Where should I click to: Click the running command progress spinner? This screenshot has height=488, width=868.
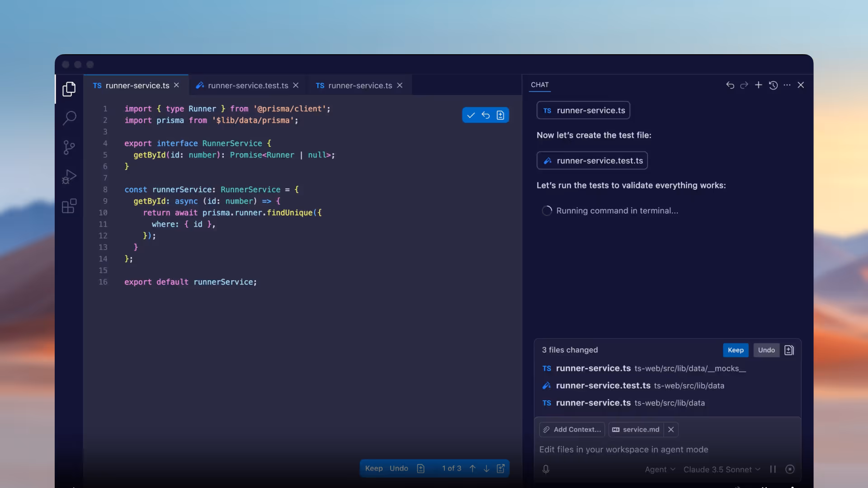click(x=547, y=211)
